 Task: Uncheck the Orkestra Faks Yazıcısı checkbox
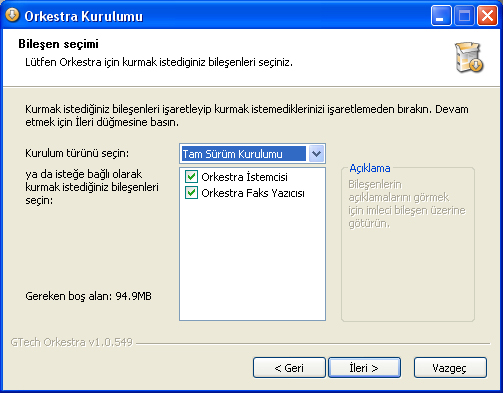point(191,193)
